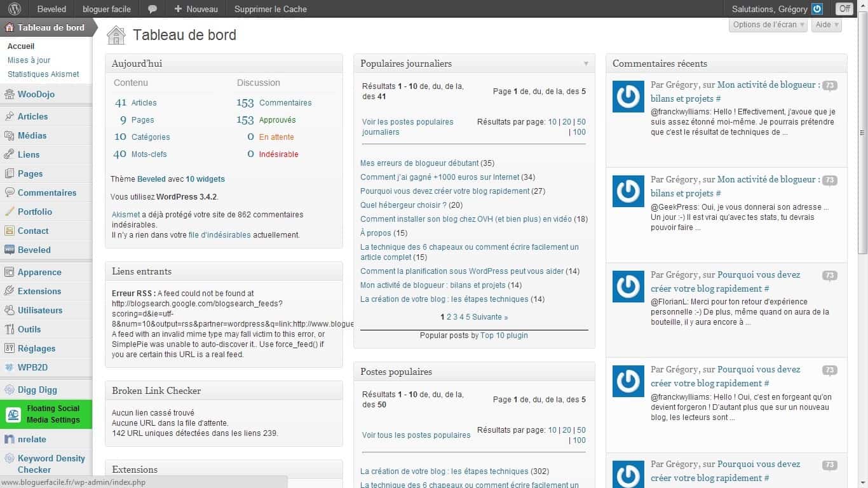
Task: Click Supprimer le Cache in admin bar
Action: click(x=271, y=9)
